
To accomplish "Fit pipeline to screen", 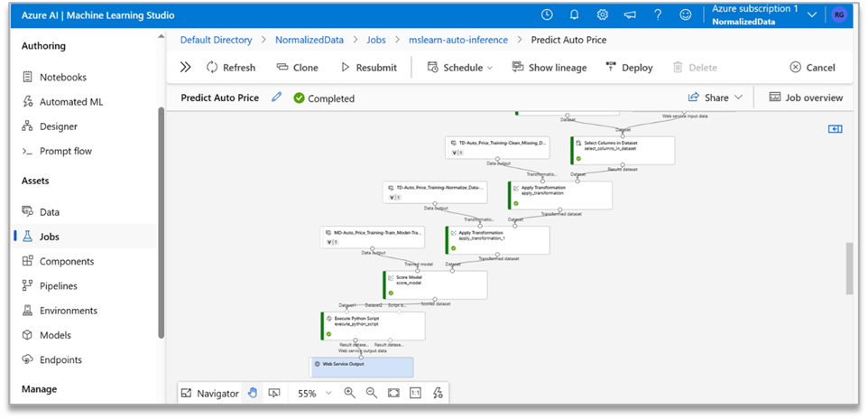I will tap(393, 393).
